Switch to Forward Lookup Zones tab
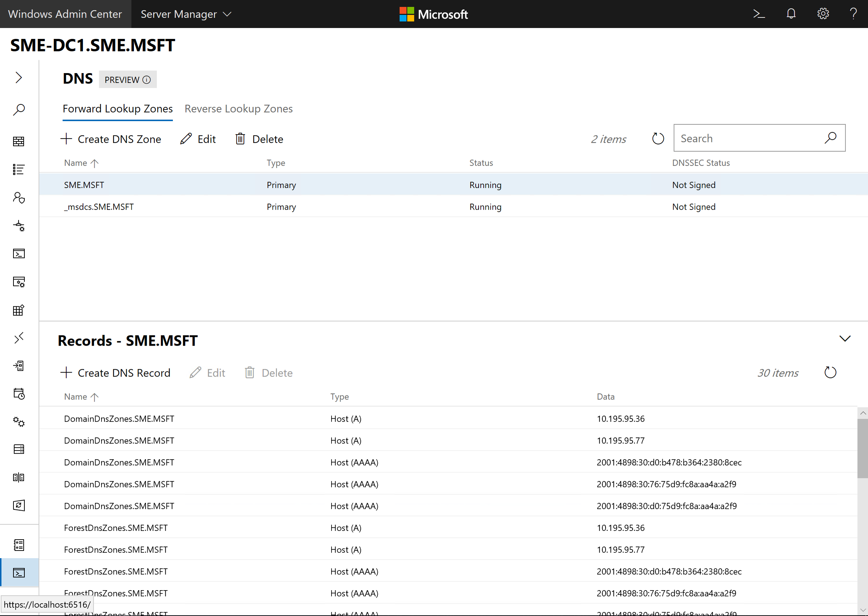Screen dimensions: 868x616 (118, 109)
